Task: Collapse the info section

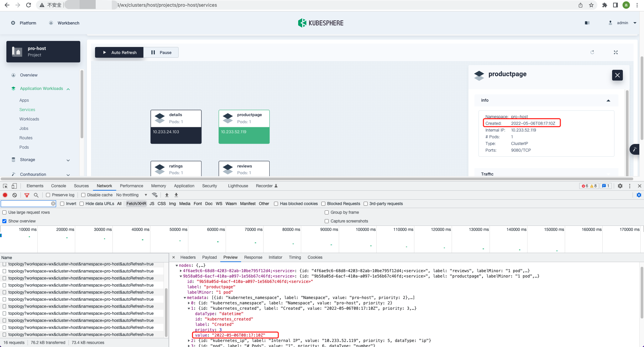Action: [x=608, y=100]
